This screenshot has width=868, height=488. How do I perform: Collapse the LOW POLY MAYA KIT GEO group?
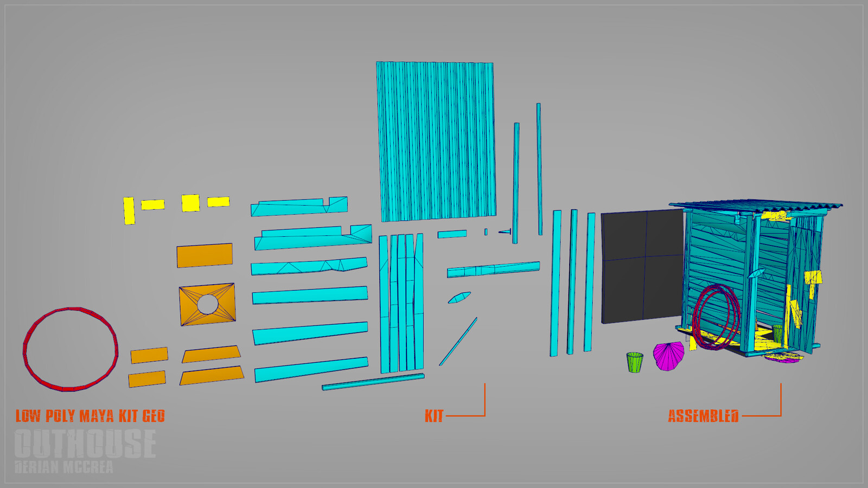click(91, 414)
